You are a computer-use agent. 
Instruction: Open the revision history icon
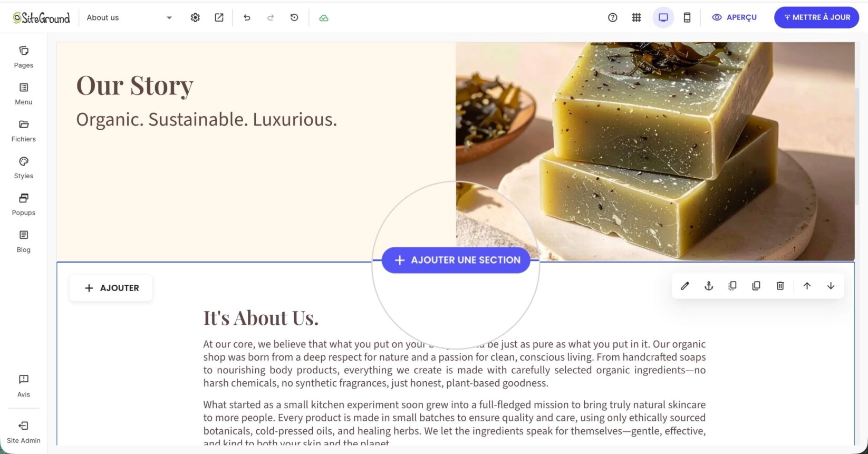[x=294, y=17]
